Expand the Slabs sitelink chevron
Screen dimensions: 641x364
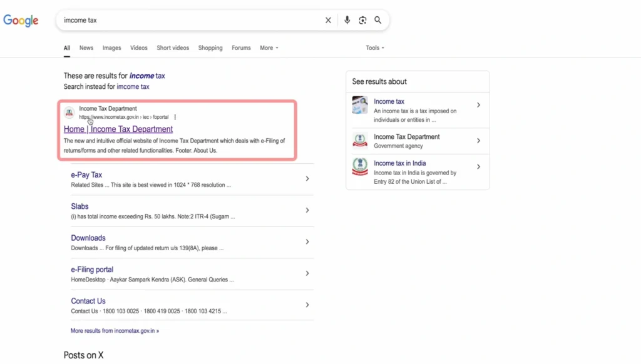(x=307, y=210)
